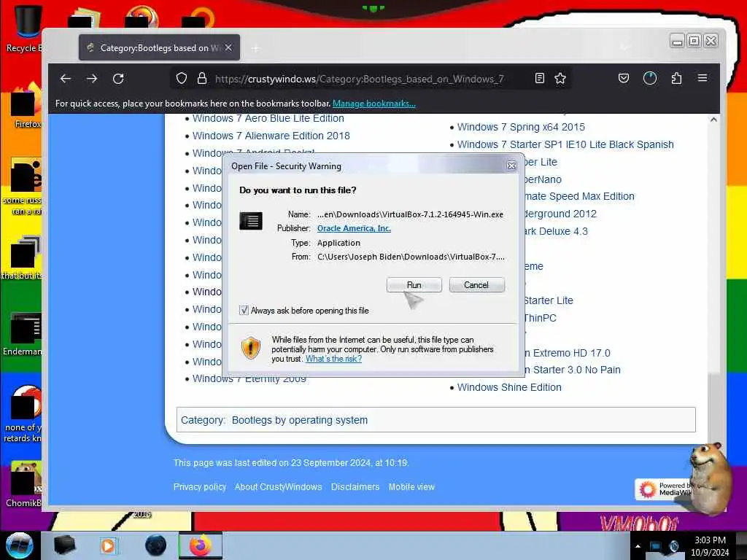This screenshot has height=560, width=747.
Task: Click the application file icon in dialog
Action: [251, 221]
